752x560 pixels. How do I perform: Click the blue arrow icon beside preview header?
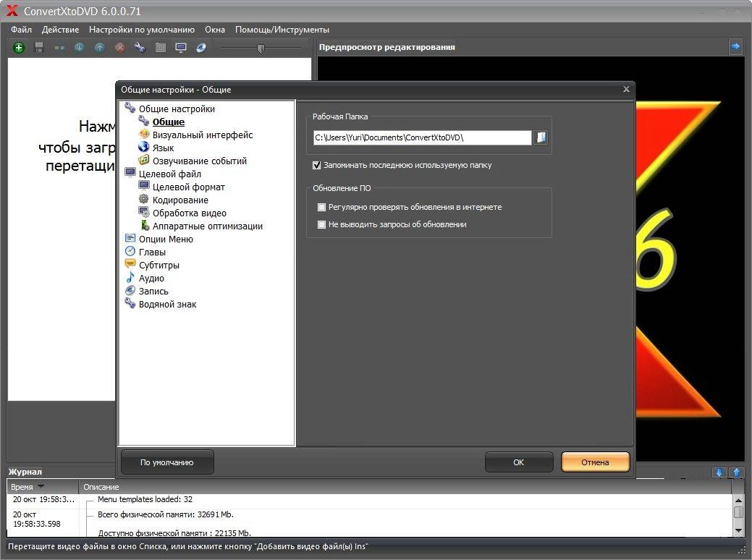pyautogui.click(x=735, y=46)
